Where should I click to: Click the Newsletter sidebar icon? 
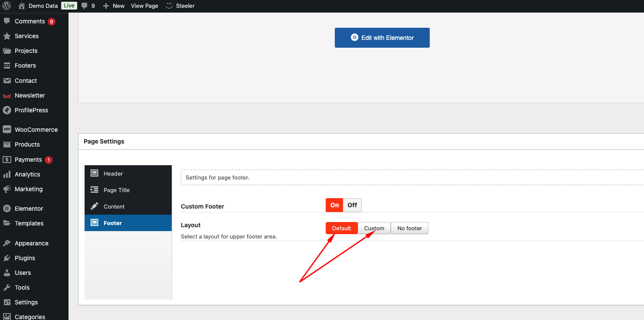click(7, 95)
